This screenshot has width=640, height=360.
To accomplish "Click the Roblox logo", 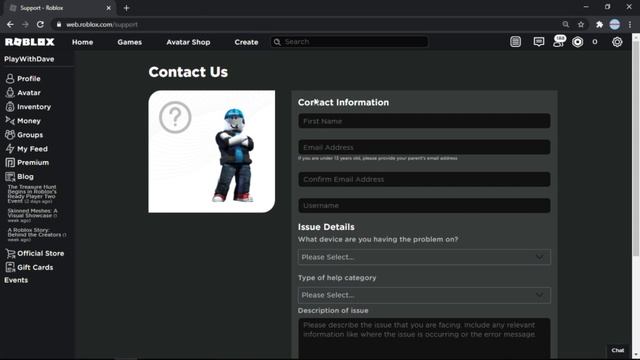I will point(30,42).
